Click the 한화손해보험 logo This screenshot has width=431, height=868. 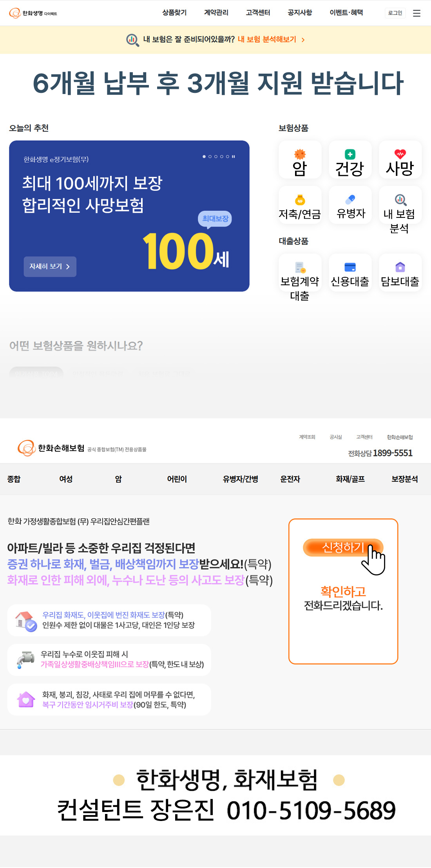[x=51, y=448]
